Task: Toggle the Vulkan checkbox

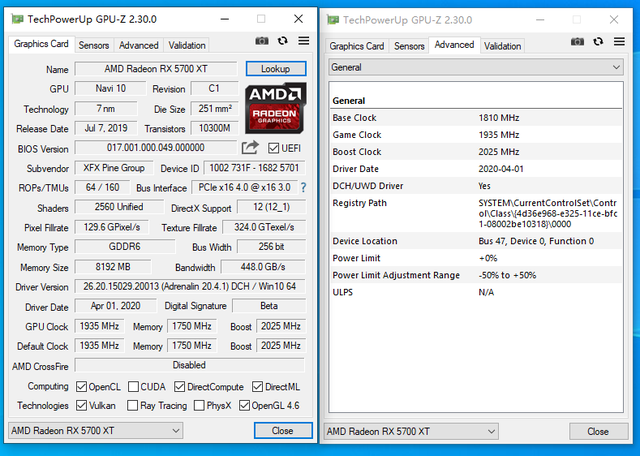Action: 81,405
